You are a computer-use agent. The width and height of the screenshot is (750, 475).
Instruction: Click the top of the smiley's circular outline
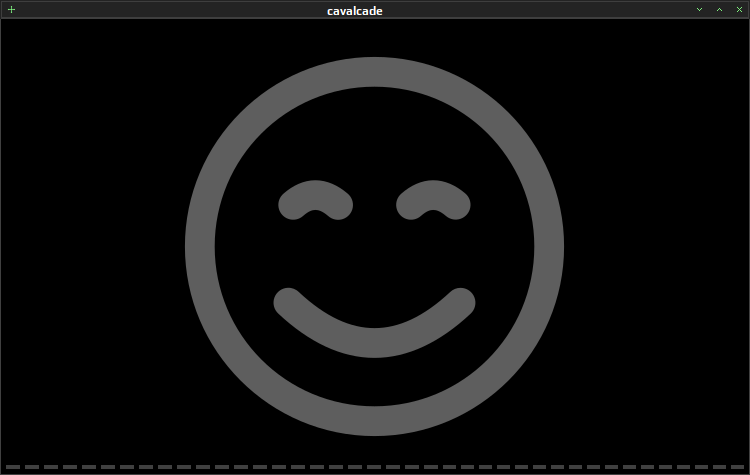[375, 72]
